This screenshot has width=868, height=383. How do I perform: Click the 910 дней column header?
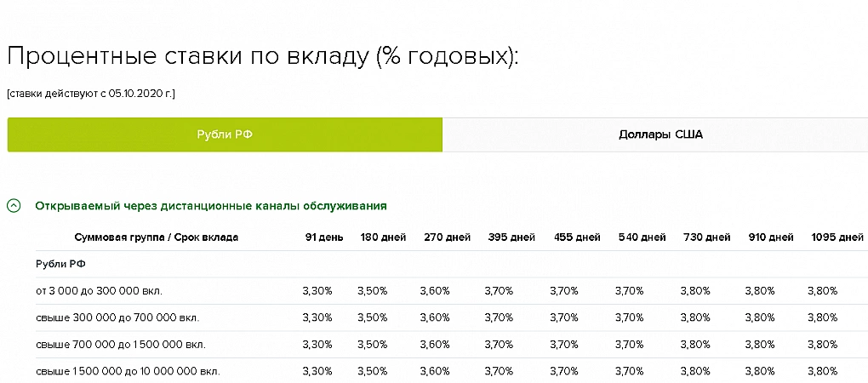pos(771,237)
